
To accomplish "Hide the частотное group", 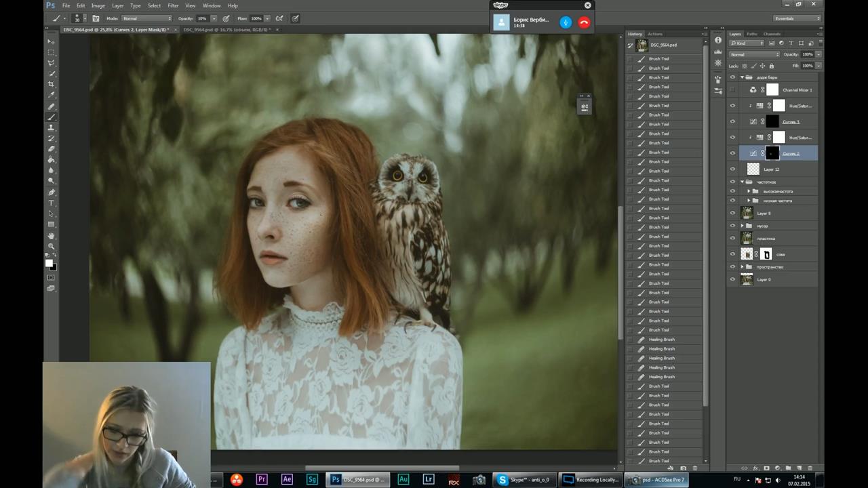I will (732, 182).
